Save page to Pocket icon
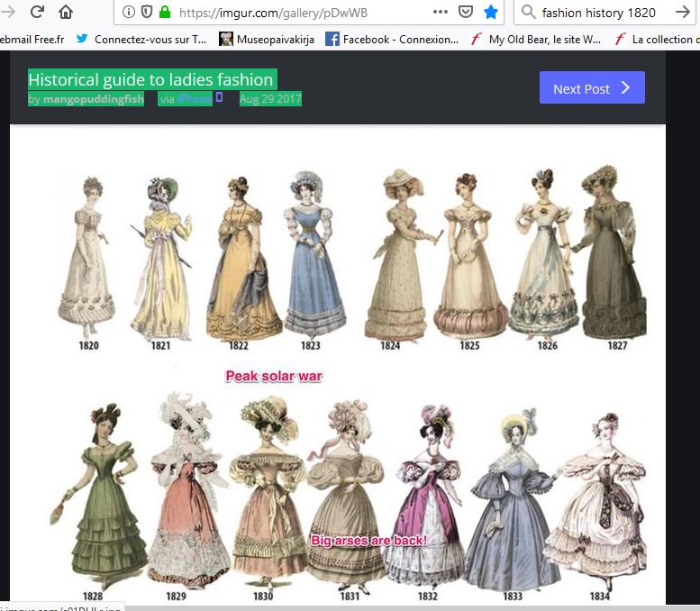Screen dimensions: 700x611 (x=466, y=12)
